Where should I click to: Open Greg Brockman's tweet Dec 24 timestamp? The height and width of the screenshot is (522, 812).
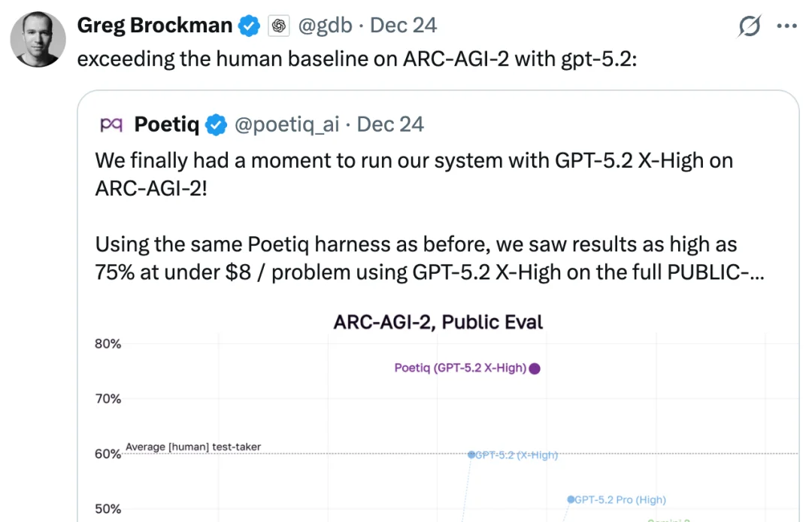[x=404, y=26]
